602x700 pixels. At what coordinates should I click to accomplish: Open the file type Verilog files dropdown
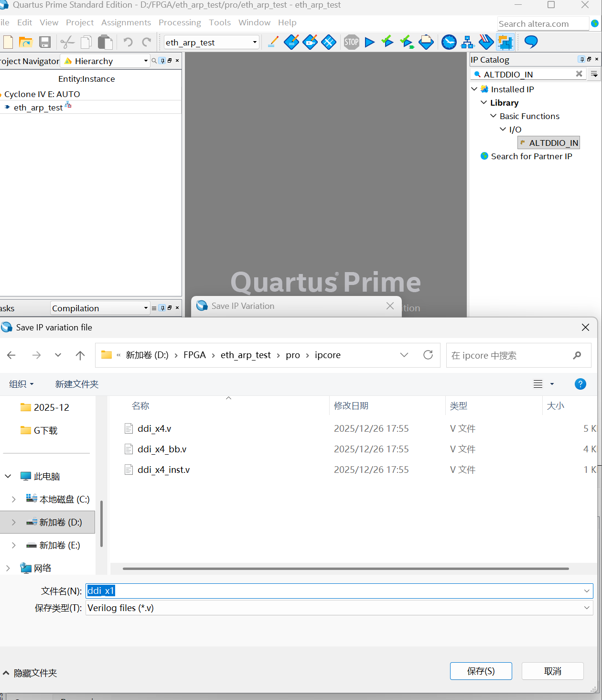coord(587,608)
